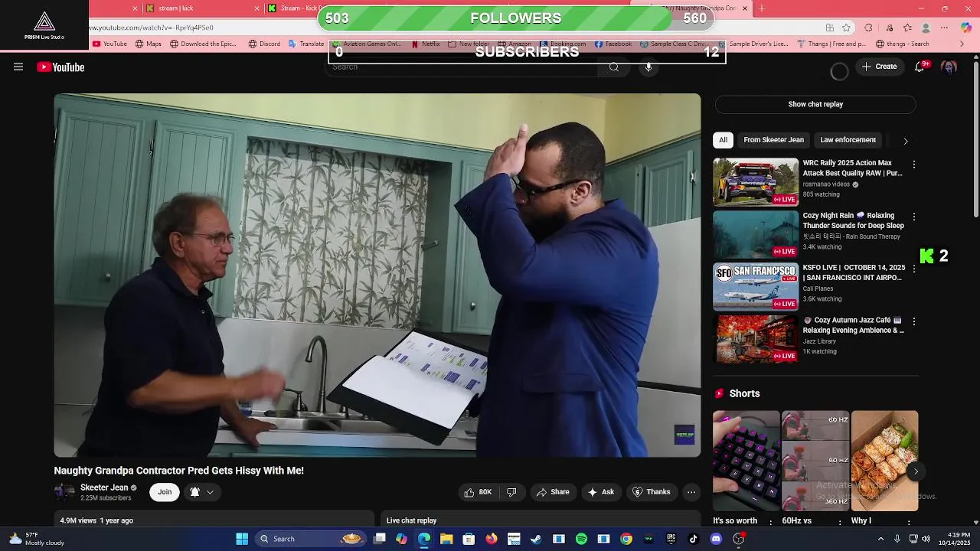
Task: Click the Create button
Action: [x=880, y=67]
